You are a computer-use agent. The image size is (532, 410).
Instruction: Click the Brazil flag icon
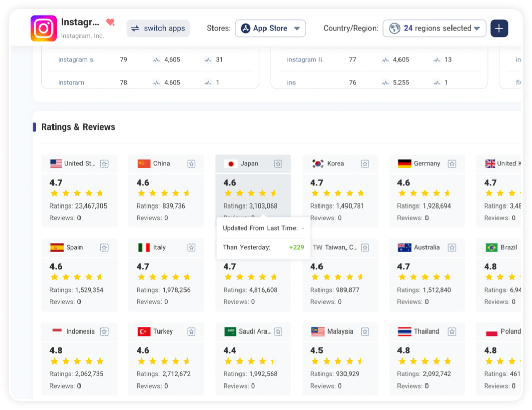point(491,247)
